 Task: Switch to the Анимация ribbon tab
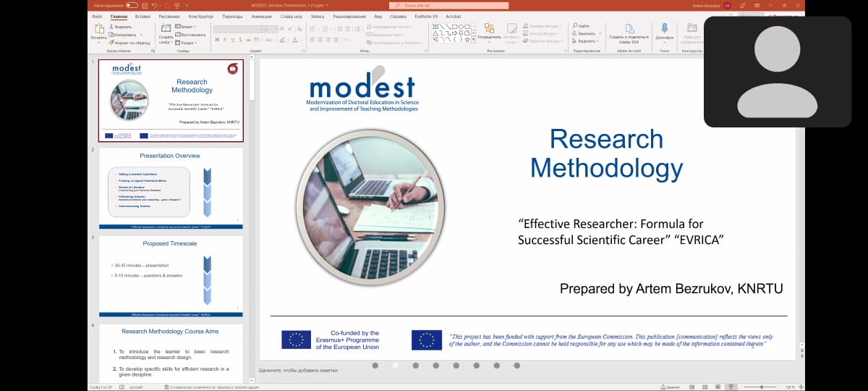pos(263,16)
